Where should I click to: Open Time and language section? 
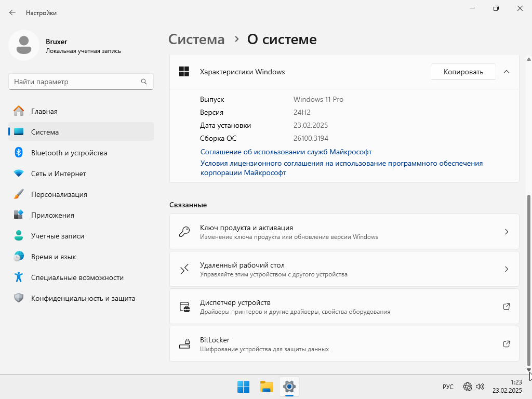click(x=54, y=257)
